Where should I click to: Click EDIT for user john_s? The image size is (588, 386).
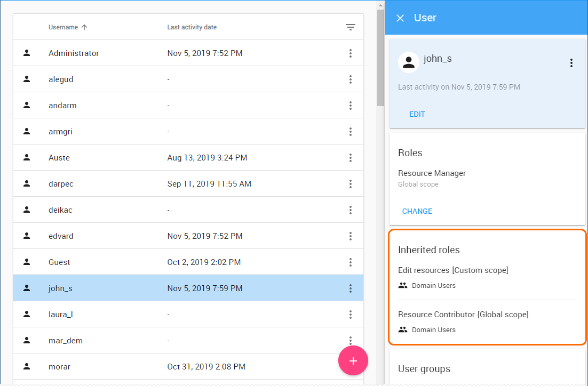coord(417,114)
